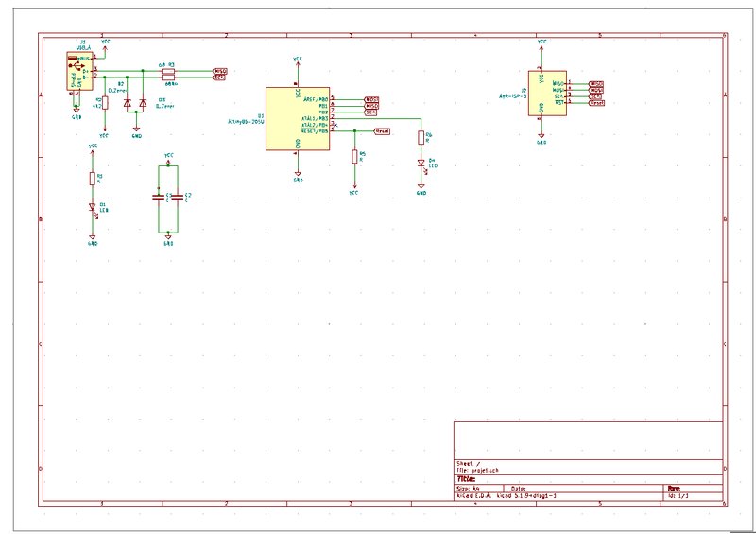
Task: Select the D3 Zener diode symbol
Action: coord(143,102)
